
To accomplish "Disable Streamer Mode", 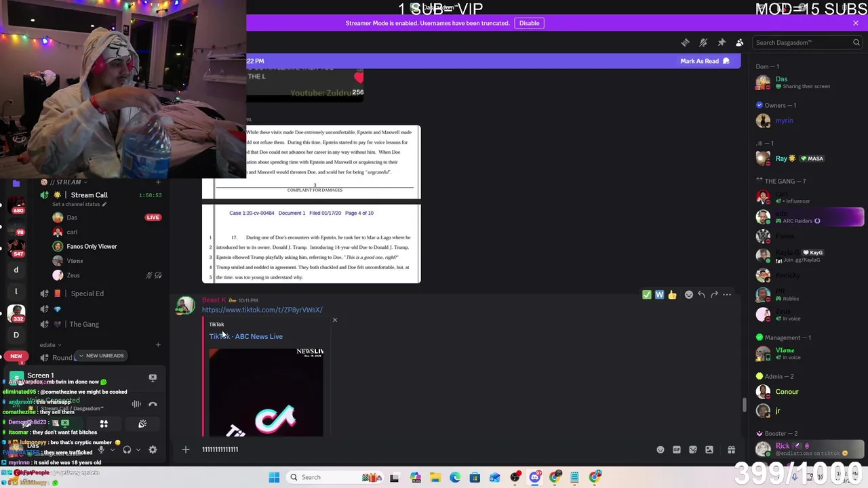I will [529, 23].
